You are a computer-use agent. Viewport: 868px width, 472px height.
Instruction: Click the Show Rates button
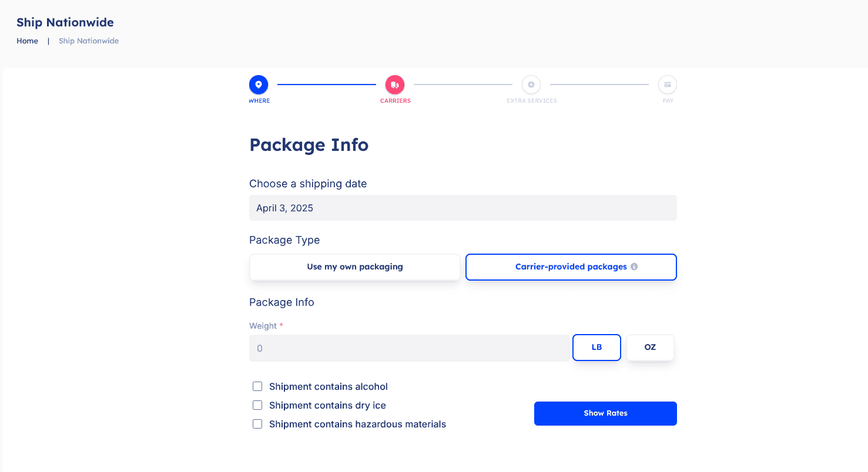(605, 413)
